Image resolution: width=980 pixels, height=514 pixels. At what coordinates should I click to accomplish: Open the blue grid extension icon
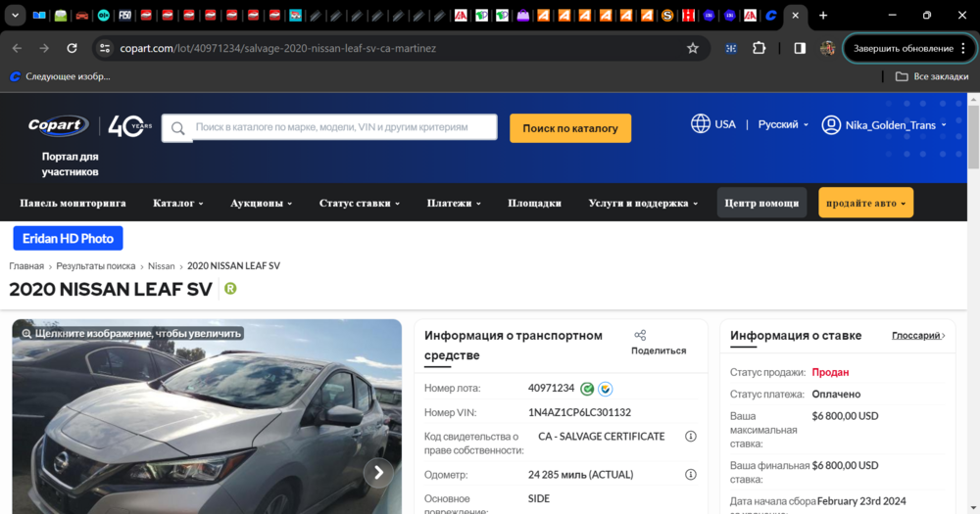(731, 48)
